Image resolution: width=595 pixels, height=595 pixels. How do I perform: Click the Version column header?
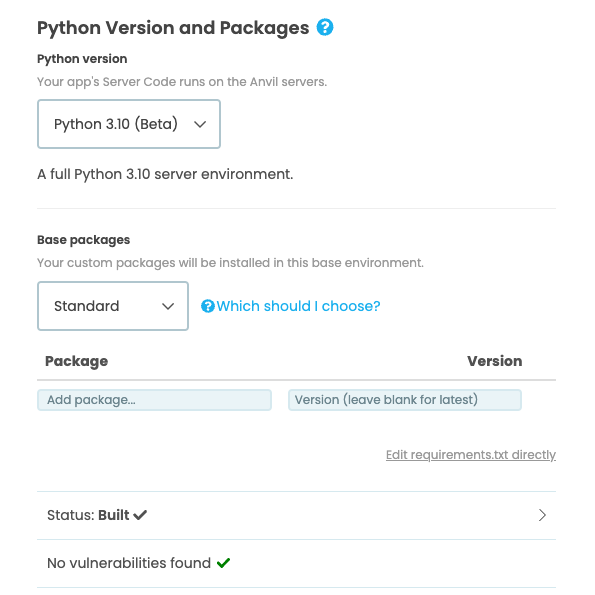(494, 361)
